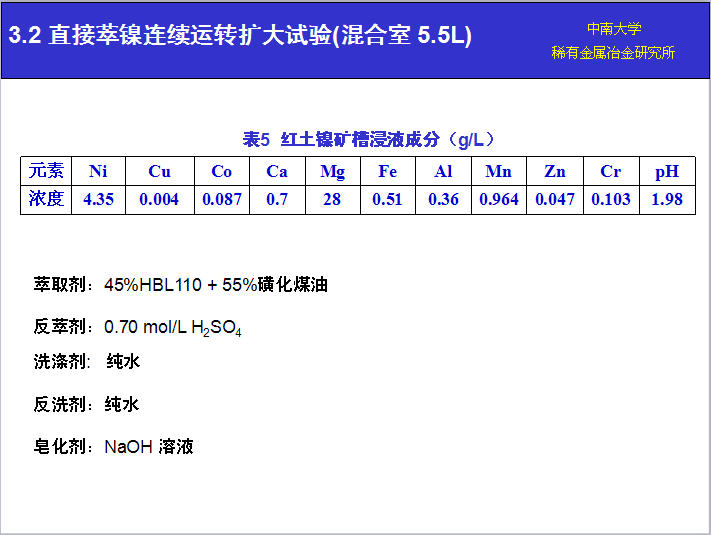Click the 'pH' column header cell
Screen dimensions: 711x535
(667, 171)
